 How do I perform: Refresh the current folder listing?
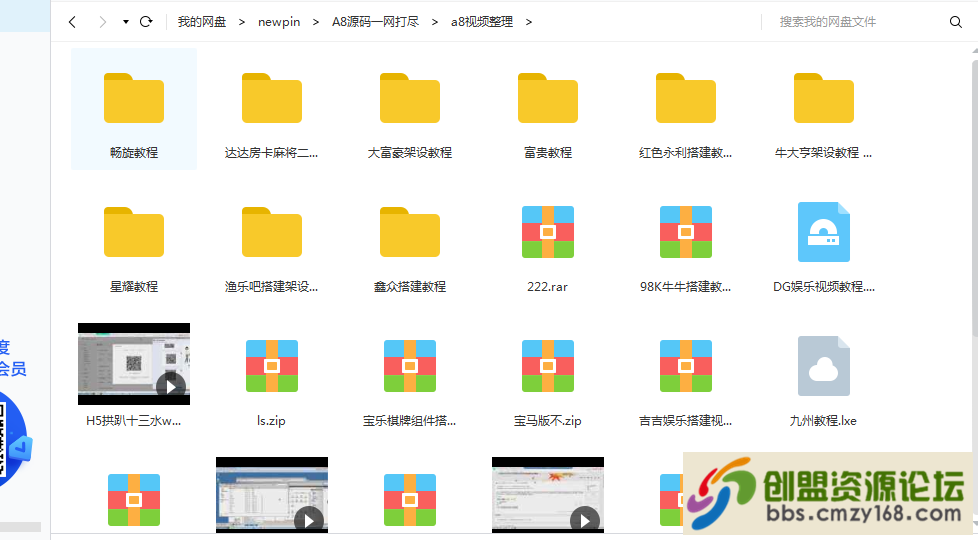146,22
